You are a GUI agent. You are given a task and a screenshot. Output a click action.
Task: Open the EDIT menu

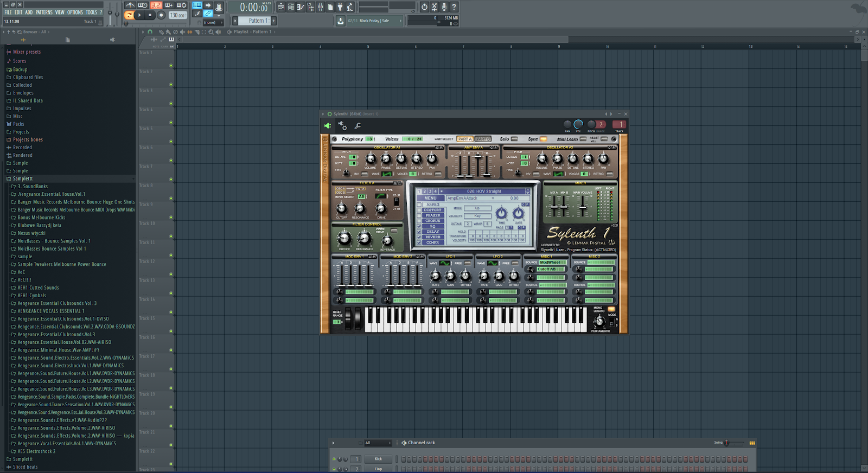pos(18,12)
